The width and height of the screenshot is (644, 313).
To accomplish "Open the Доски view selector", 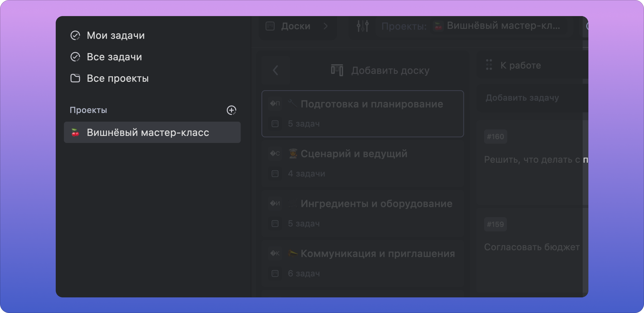I will coord(298,26).
